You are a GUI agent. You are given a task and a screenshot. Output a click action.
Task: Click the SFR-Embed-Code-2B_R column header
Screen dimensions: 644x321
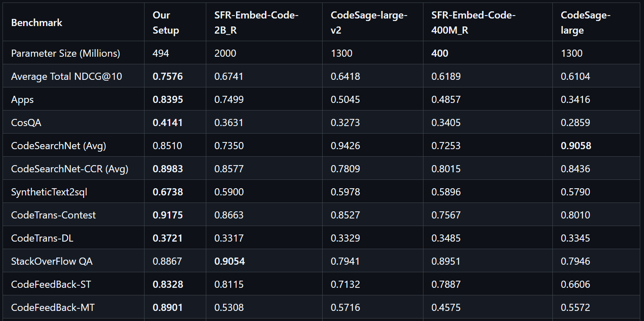256,23
